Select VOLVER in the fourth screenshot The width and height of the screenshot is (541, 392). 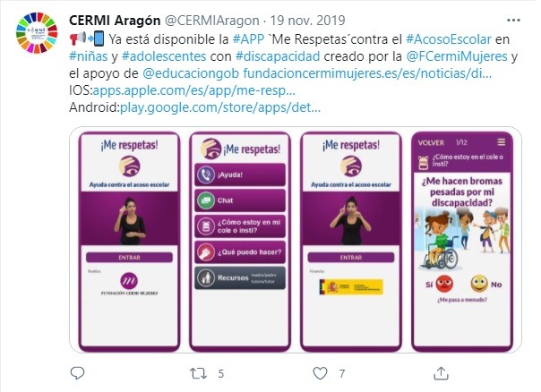pos(431,142)
